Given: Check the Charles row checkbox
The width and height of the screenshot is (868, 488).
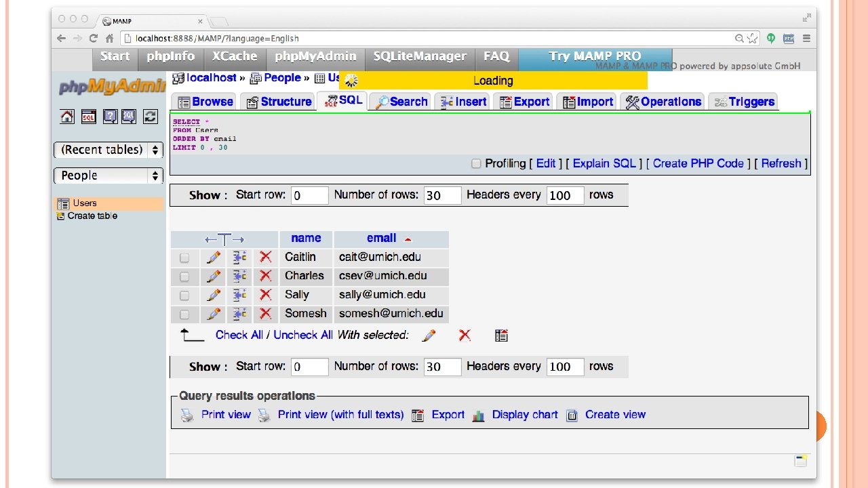Looking at the screenshot, I should (184, 277).
